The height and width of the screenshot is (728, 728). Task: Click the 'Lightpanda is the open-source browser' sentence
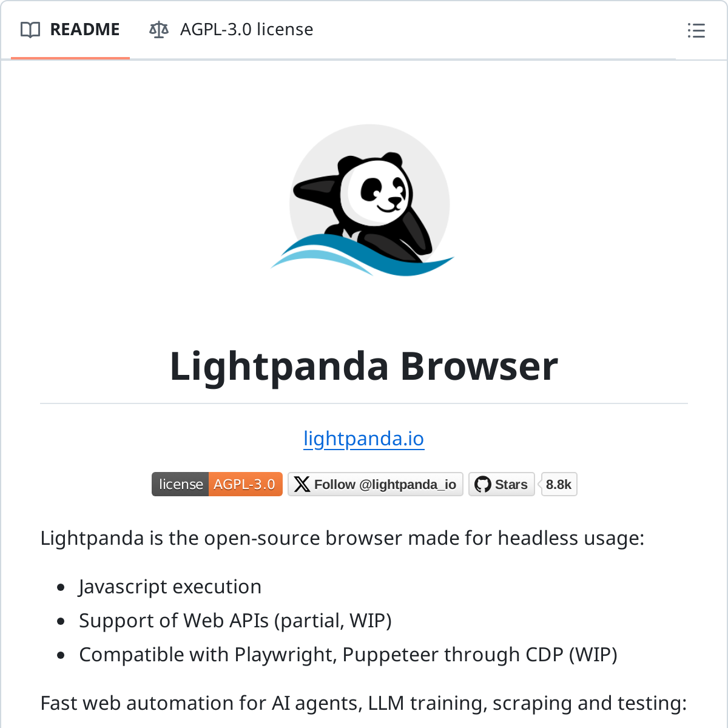(x=342, y=538)
